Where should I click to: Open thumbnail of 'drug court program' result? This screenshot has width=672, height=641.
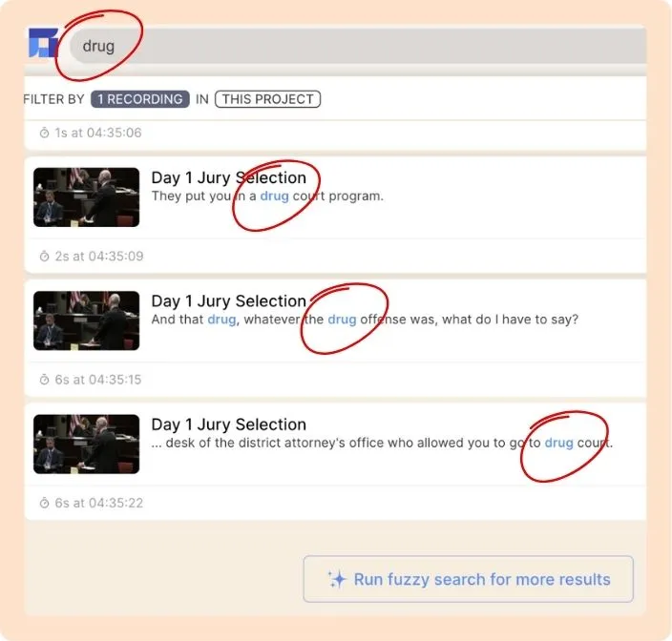[87, 197]
